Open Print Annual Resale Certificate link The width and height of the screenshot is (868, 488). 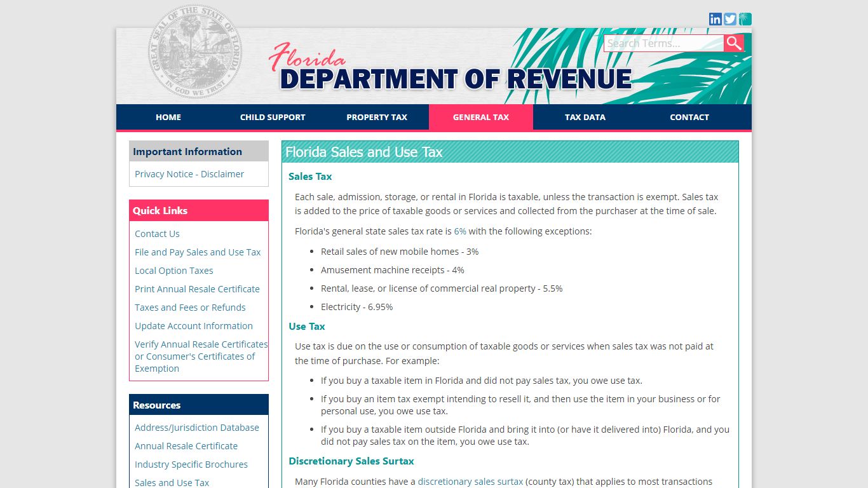(x=197, y=289)
